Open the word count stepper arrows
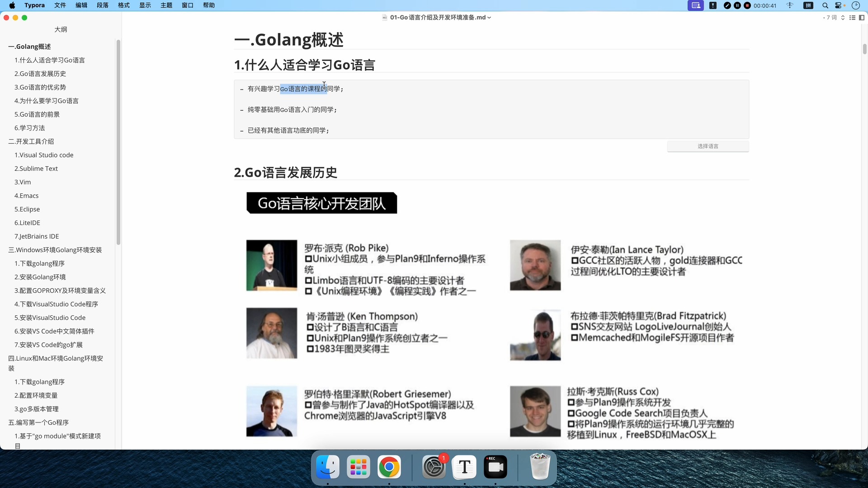The width and height of the screenshot is (868, 488). (x=843, y=18)
